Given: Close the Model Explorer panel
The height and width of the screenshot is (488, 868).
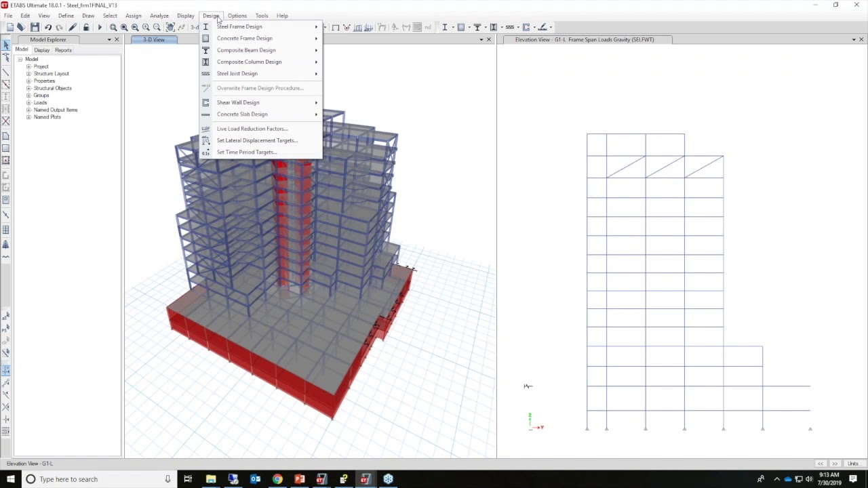Looking at the screenshot, I should (117, 39).
